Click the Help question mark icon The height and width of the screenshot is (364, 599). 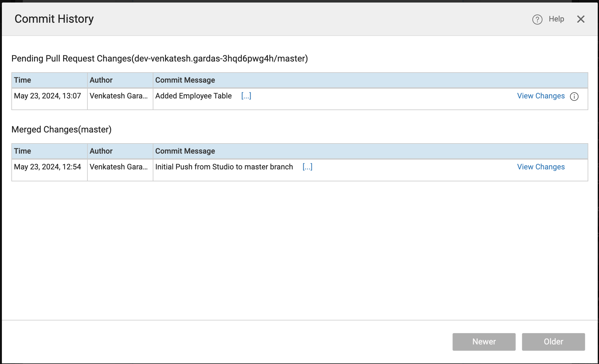[x=537, y=20]
